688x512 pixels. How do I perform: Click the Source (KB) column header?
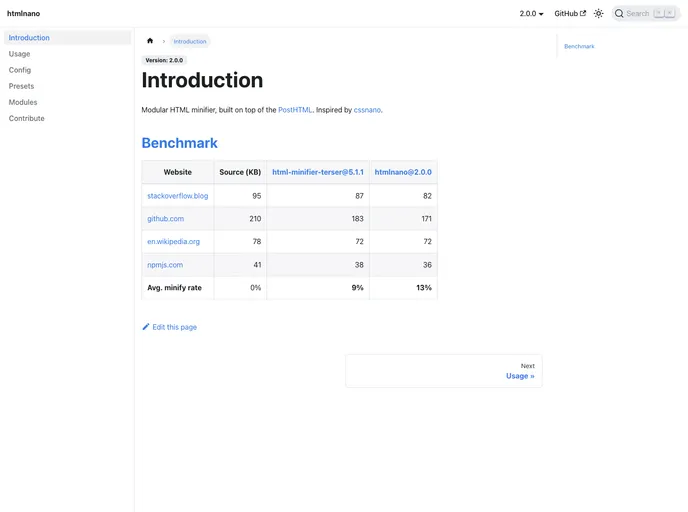(240, 172)
